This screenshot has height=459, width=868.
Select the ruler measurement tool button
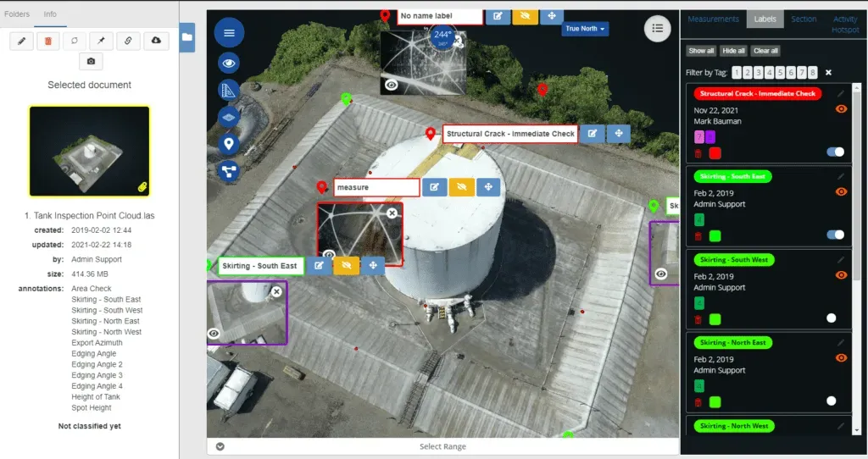coord(229,90)
